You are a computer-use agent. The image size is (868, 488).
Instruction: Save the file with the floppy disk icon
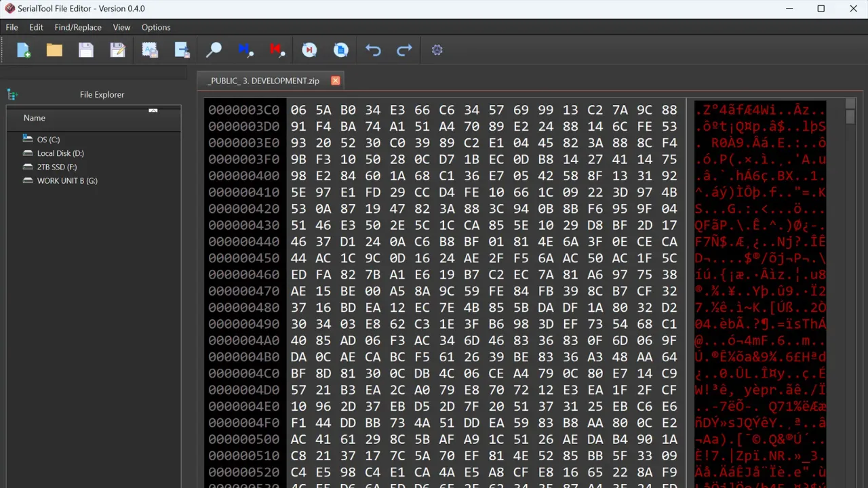click(x=85, y=50)
